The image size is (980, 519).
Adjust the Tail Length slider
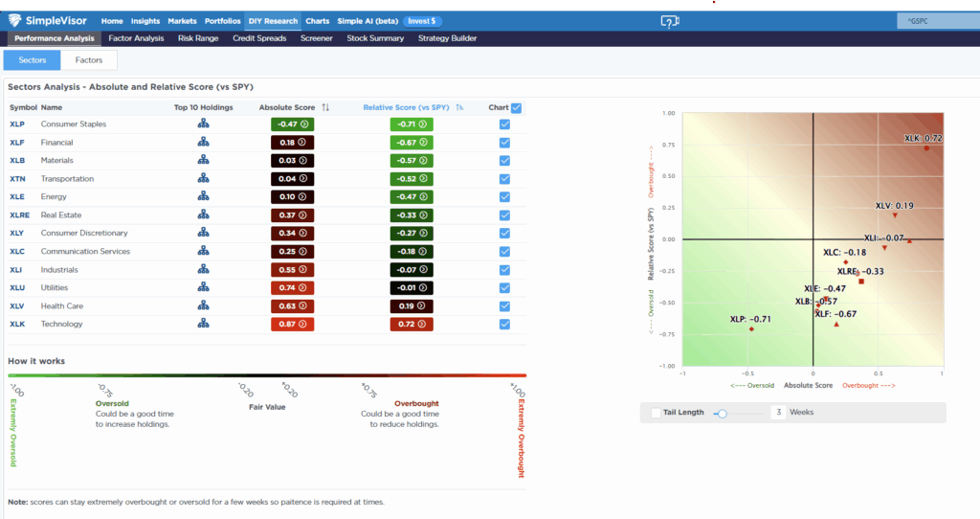723,413
